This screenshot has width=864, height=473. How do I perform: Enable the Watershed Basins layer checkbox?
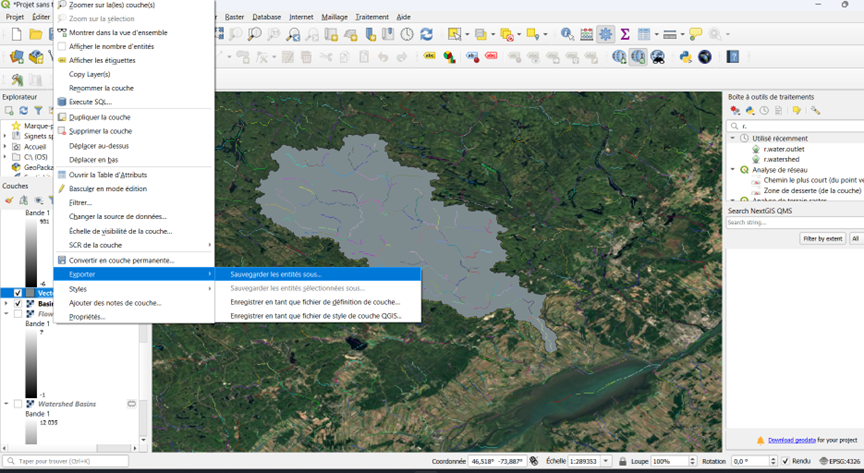click(18, 404)
